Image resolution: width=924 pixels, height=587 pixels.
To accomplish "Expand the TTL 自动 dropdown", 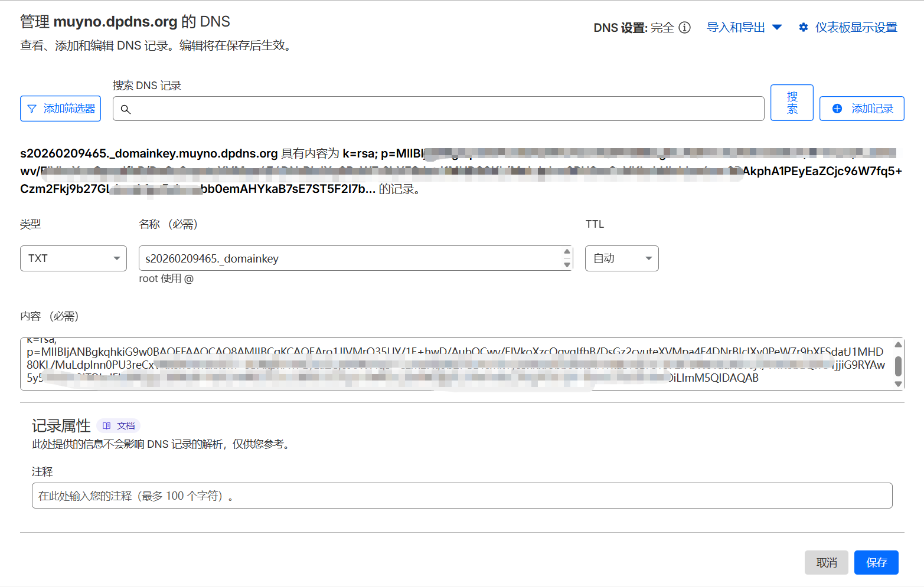I will point(621,258).
